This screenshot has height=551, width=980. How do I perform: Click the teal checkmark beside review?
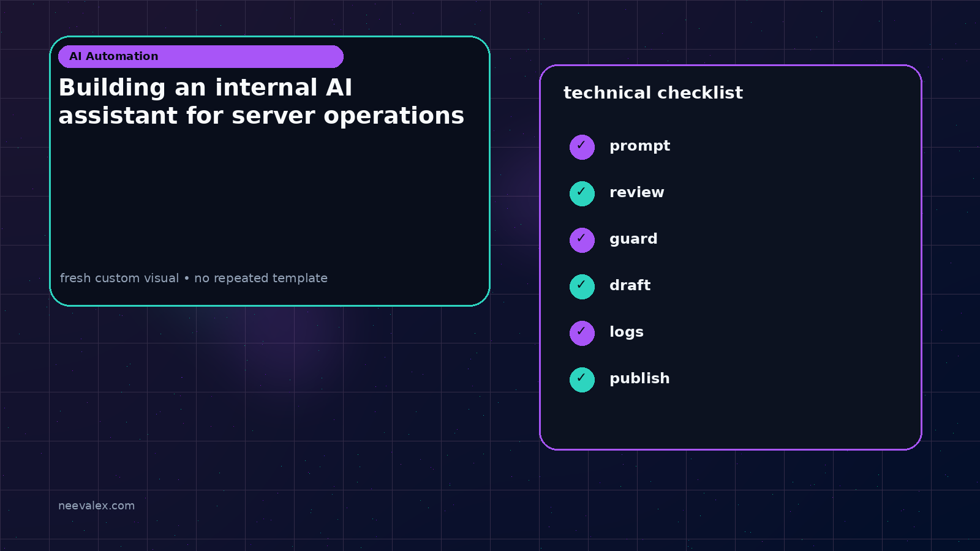[x=582, y=193]
